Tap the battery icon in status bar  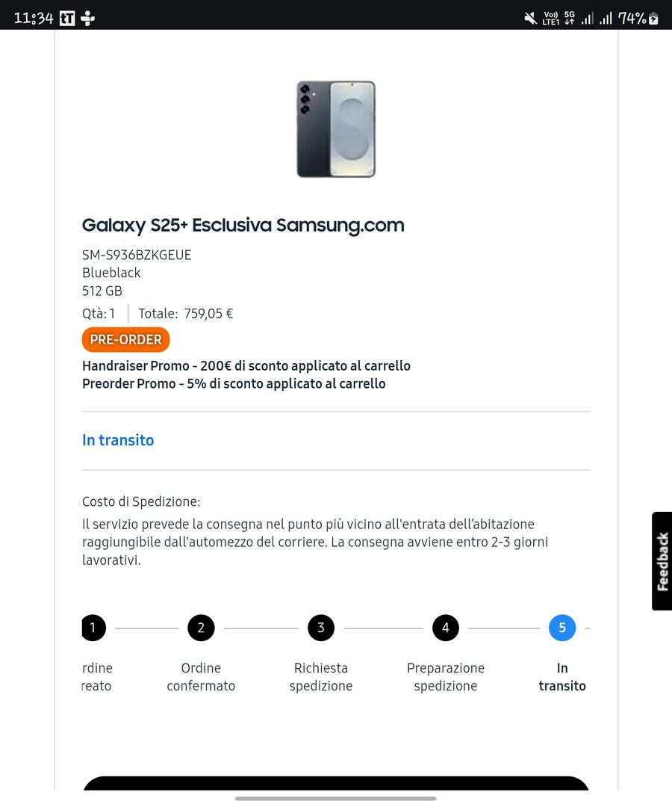coord(653,19)
